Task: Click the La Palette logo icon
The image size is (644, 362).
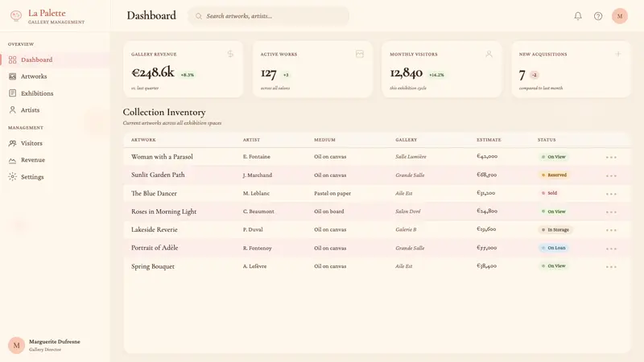Action: [x=16, y=16]
